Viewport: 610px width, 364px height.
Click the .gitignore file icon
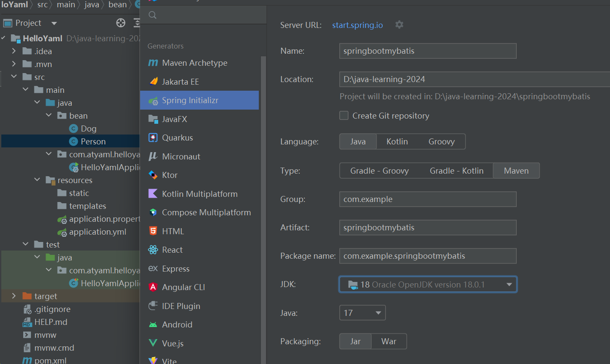pos(27,309)
